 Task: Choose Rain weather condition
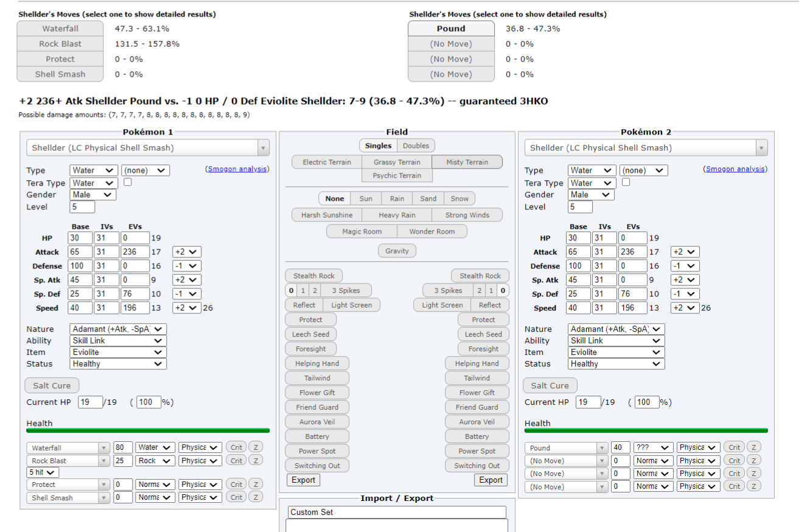click(x=397, y=198)
